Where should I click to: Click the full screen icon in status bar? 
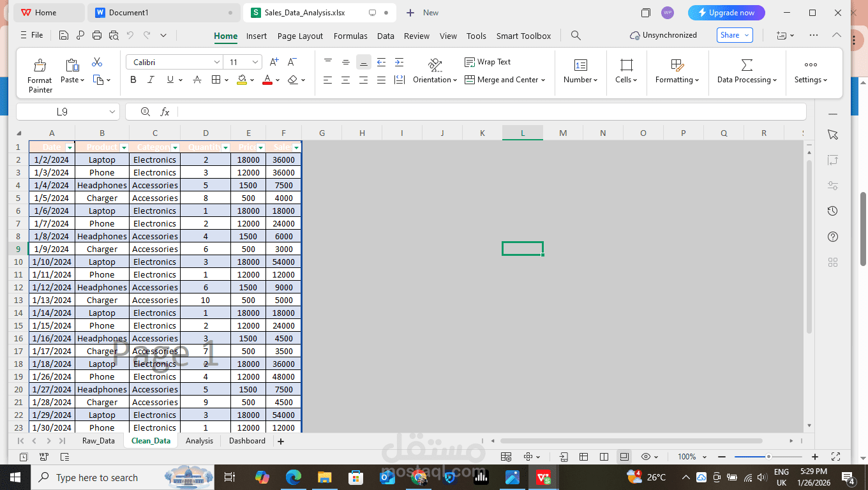(x=836, y=457)
